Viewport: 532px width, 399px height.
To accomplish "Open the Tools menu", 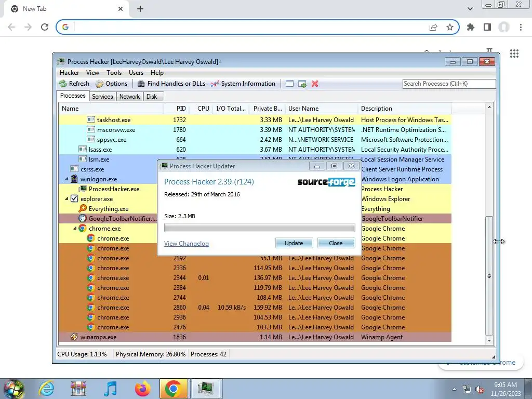I will [x=114, y=73].
